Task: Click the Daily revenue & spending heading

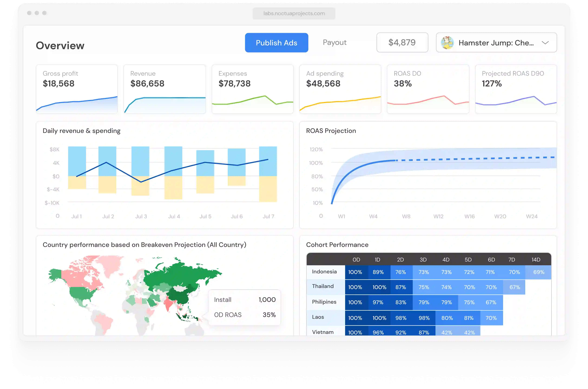Action: pos(82,131)
